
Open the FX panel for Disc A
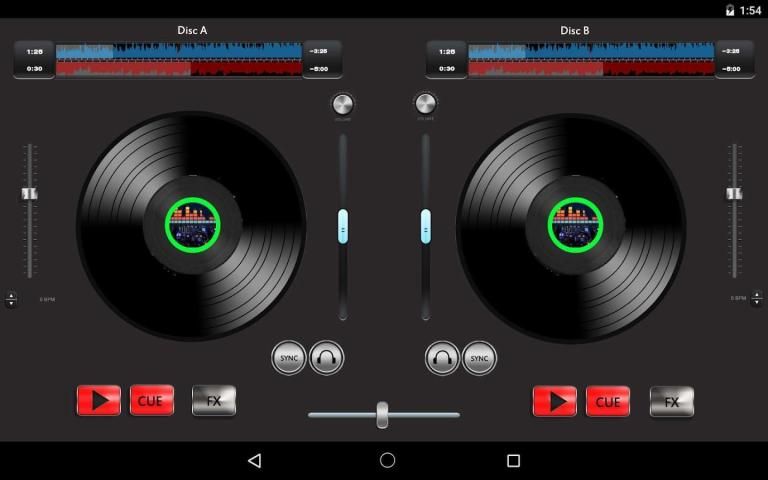point(214,401)
